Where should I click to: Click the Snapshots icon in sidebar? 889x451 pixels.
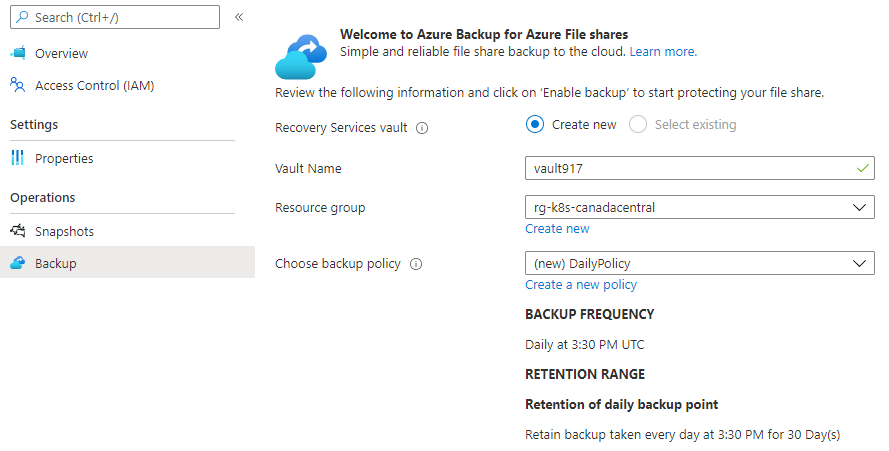point(17,231)
